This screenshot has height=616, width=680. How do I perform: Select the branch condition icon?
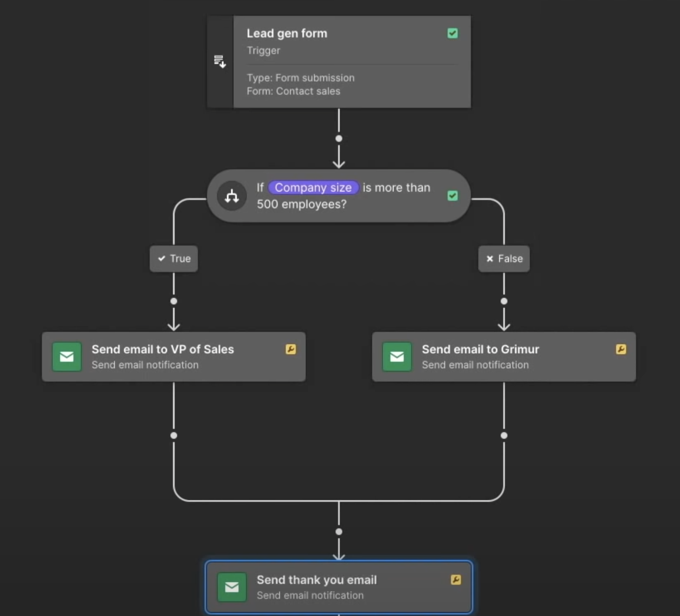tap(232, 196)
